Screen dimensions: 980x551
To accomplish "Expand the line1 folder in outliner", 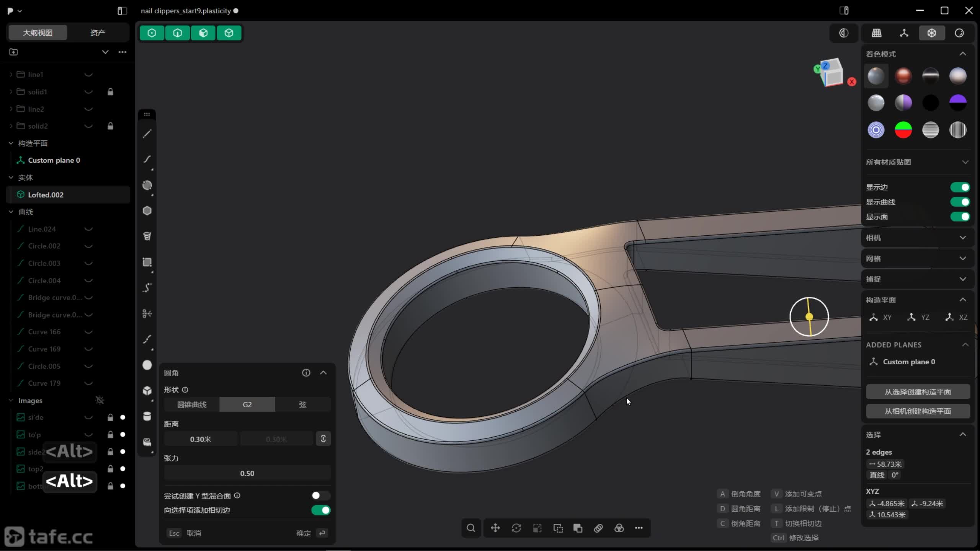I will (x=11, y=75).
